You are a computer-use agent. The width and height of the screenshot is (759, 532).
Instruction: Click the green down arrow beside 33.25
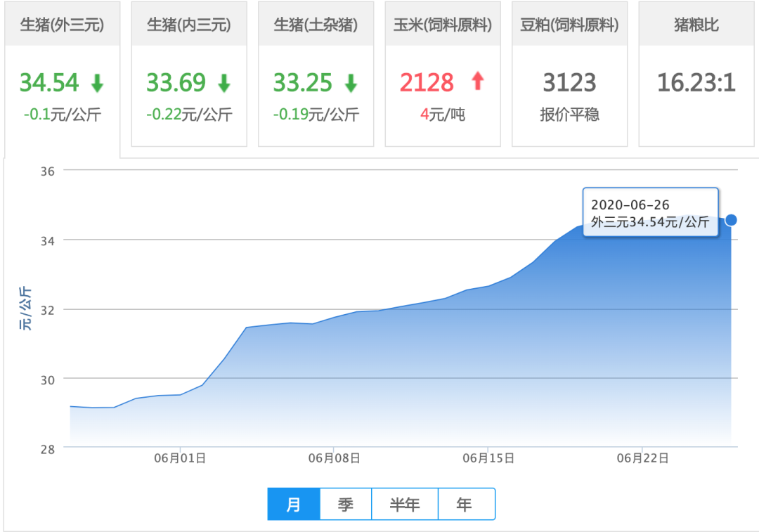click(351, 84)
